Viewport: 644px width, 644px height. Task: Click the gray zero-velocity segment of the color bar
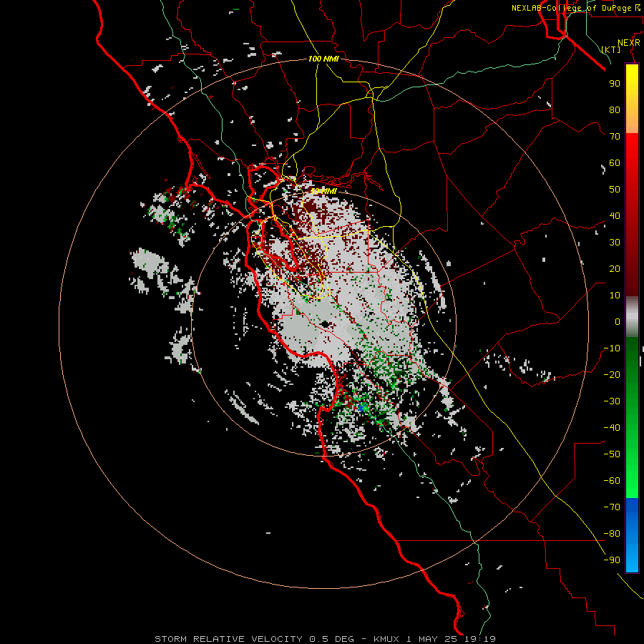[632, 317]
